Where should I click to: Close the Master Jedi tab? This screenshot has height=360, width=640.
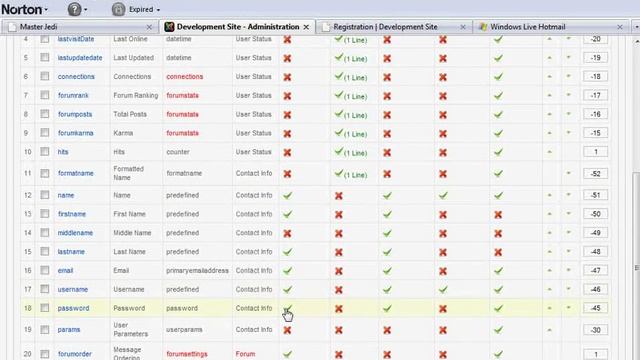[x=149, y=27]
